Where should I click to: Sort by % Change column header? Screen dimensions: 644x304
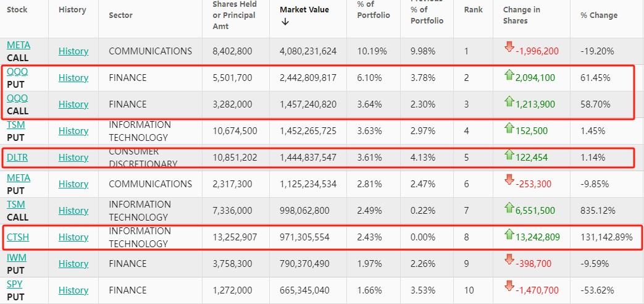pyautogui.click(x=598, y=15)
